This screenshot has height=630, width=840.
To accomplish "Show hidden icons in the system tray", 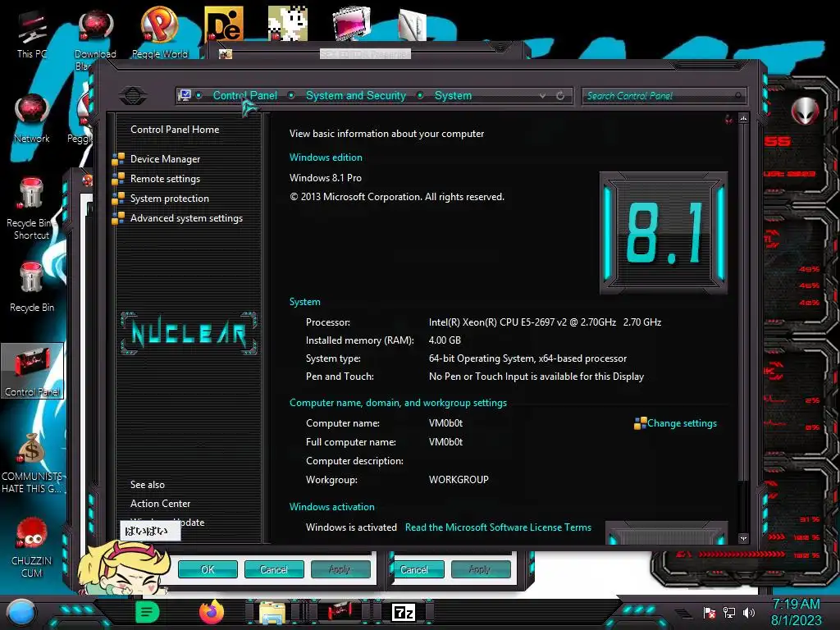I will pos(682,614).
